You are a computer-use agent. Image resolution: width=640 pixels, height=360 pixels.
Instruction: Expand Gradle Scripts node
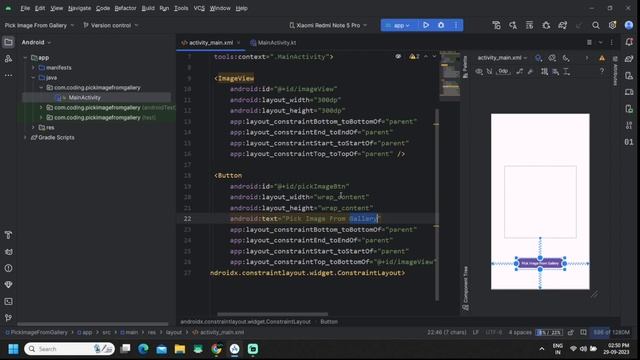(x=26, y=138)
